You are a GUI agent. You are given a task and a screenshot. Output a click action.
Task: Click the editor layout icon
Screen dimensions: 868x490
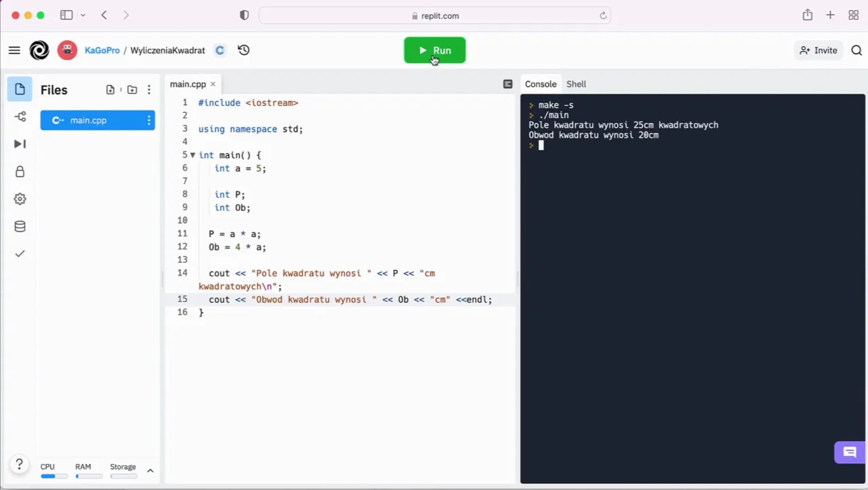pos(508,84)
